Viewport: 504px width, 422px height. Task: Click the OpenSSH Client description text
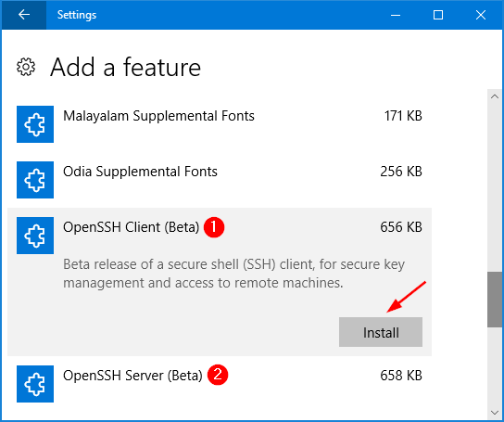233,274
